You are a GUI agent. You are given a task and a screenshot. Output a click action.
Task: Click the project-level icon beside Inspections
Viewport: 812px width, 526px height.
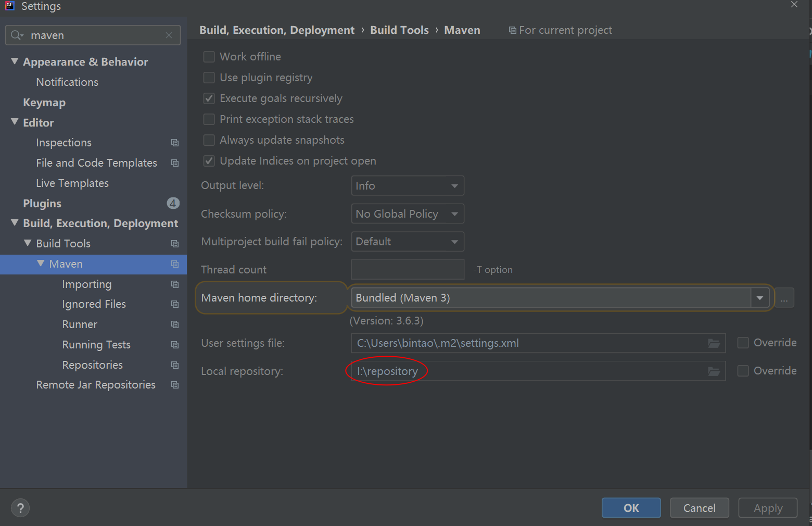[x=175, y=143]
